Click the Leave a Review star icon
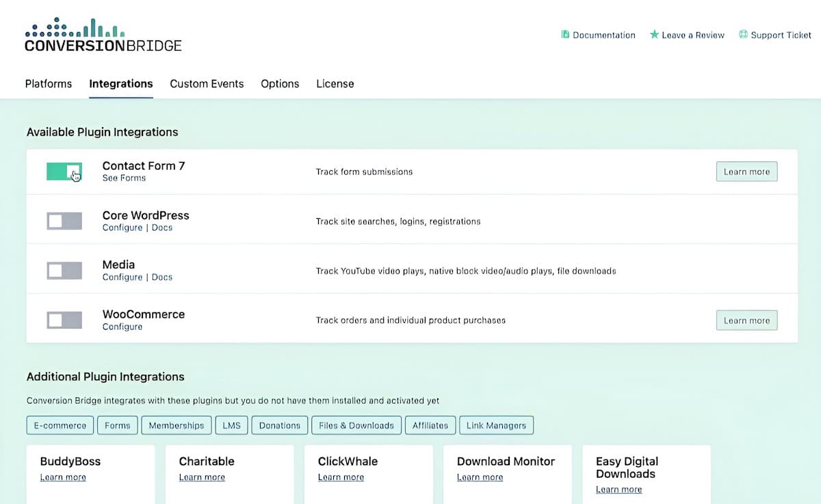 tap(654, 35)
